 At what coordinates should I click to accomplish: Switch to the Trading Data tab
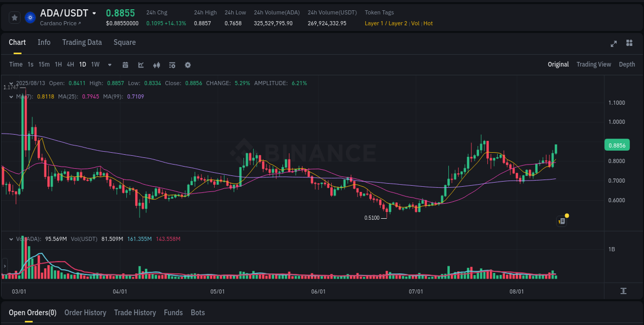pyautogui.click(x=82, y=42)
